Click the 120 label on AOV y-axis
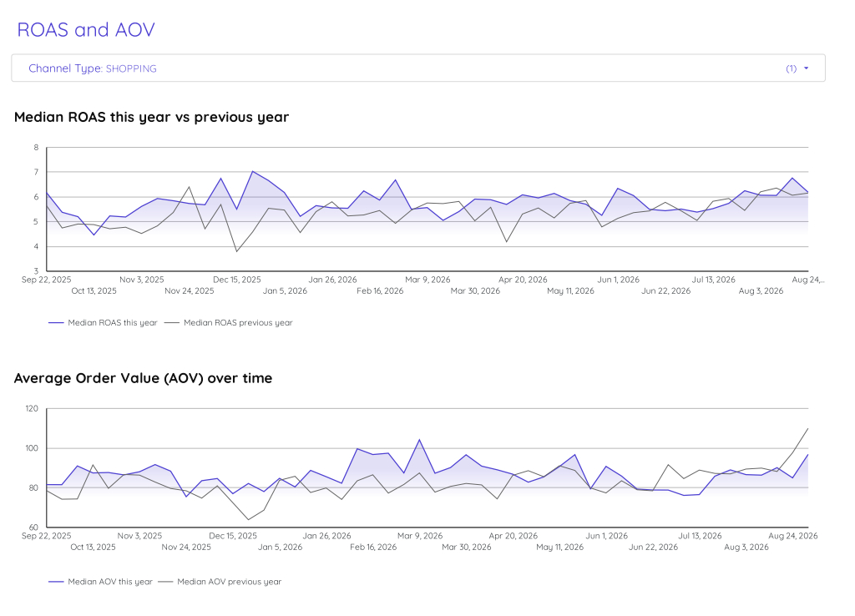 click(32, 408)
